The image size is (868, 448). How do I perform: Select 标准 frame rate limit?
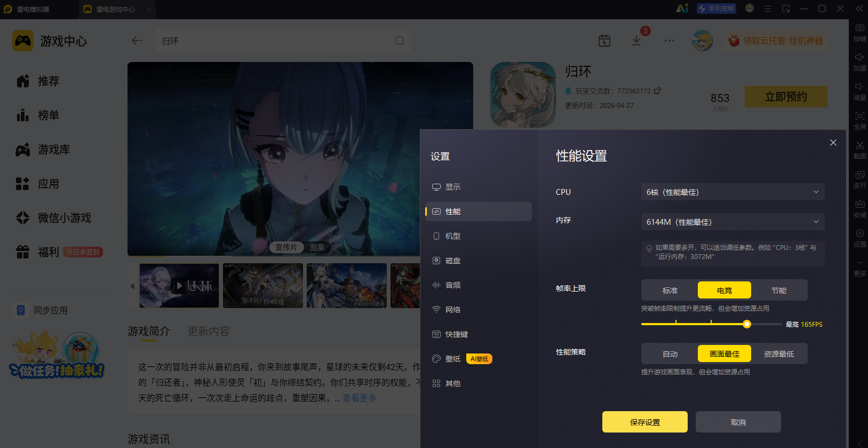click(670, 290)
